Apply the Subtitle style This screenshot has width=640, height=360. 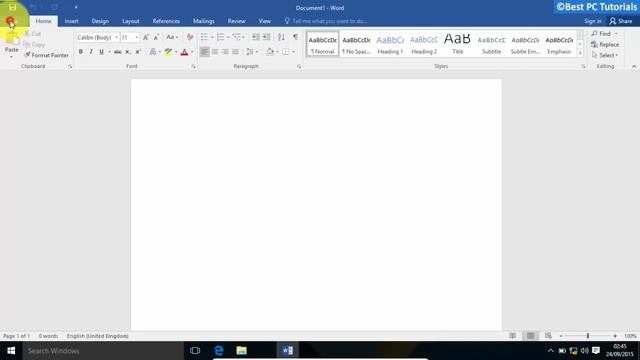491,44
